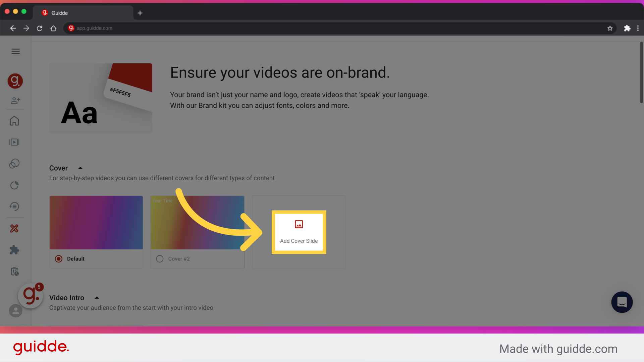
Task: Open the feedback speech bubble icon
Action: pos(15,206)
